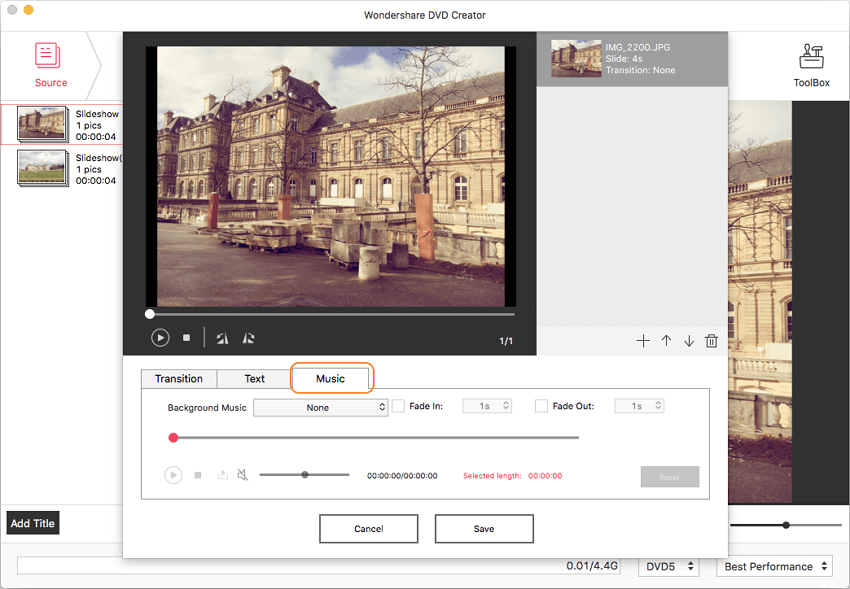Delete the selected slide with trash icon
Screen dimensions: 850x589
tap(712, 341)
